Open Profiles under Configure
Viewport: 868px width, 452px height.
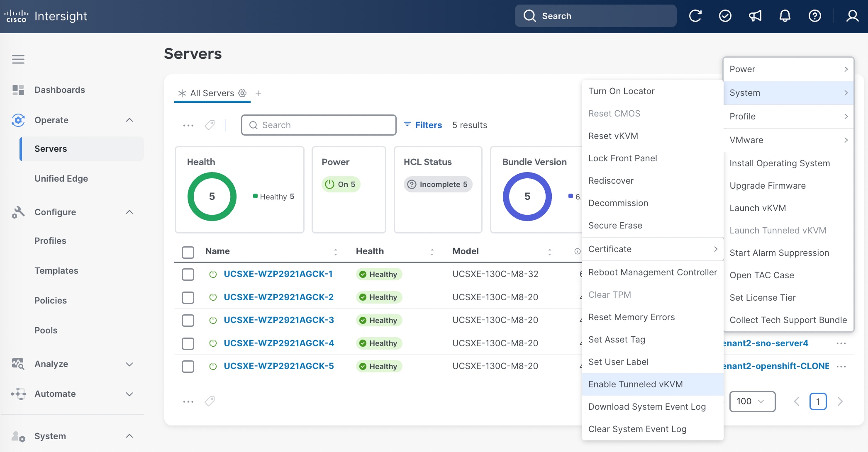pos(50,241)
